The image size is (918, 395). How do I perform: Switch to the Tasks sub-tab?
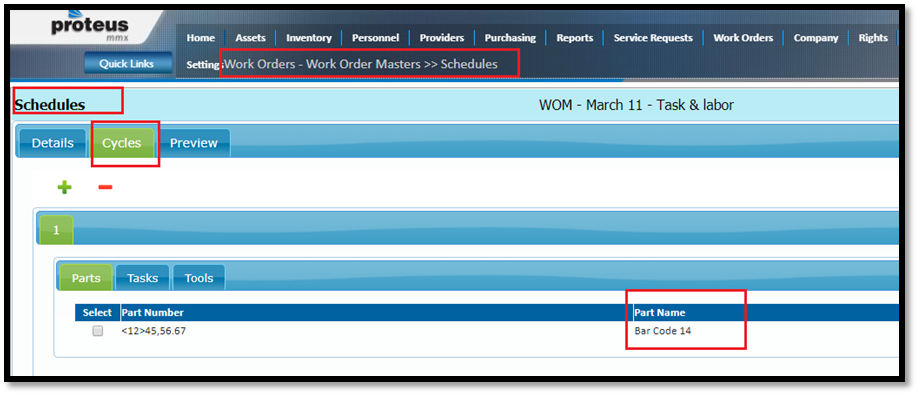click(x=142, y=278)
